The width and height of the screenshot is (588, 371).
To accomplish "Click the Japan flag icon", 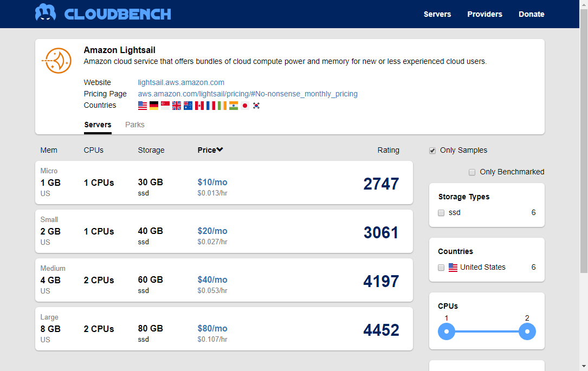I will pos(245,106).
